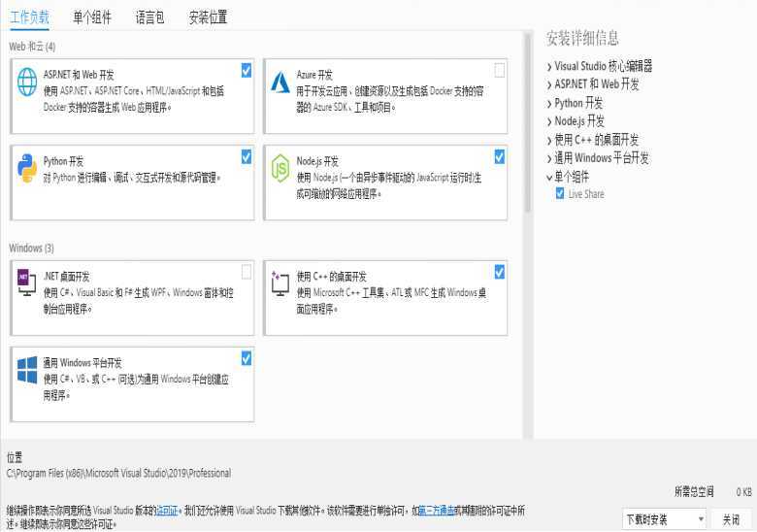This screenshot has width=757, height=532.
Task: Uncheck the Node.js 开发 workload checkbox
Action: [499, 157]
